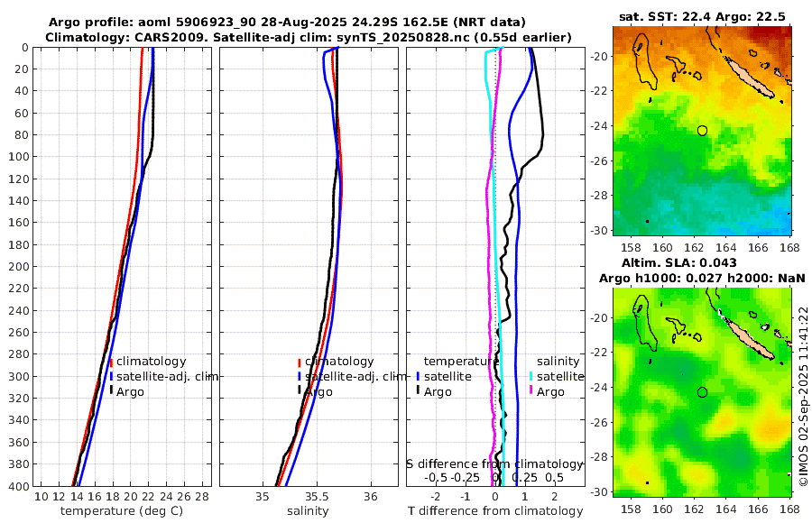The image size is (812, 523).
Task: Click the New Caledonia island on SST map
Action: pos(749,78)
